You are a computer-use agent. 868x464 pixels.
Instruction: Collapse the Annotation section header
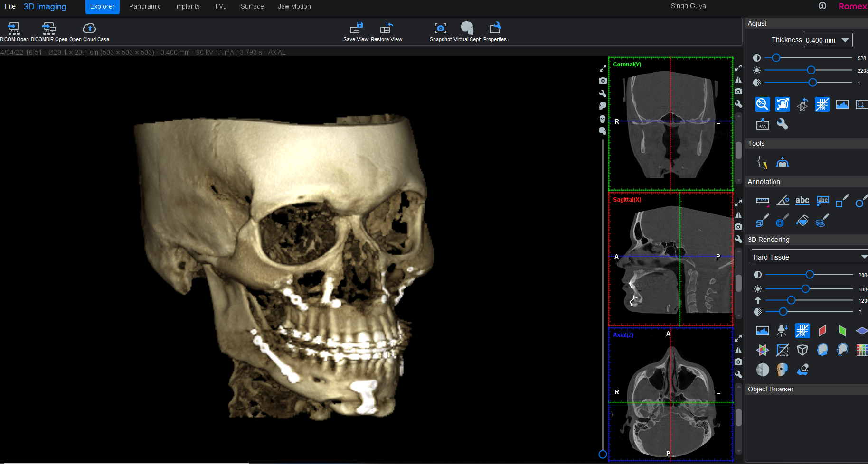coord(806,182)
